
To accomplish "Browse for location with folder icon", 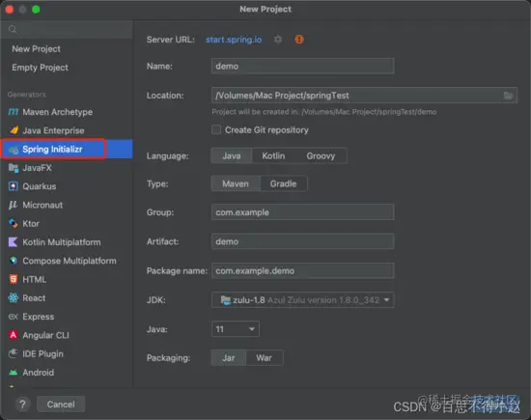I will tap(508, 96).
